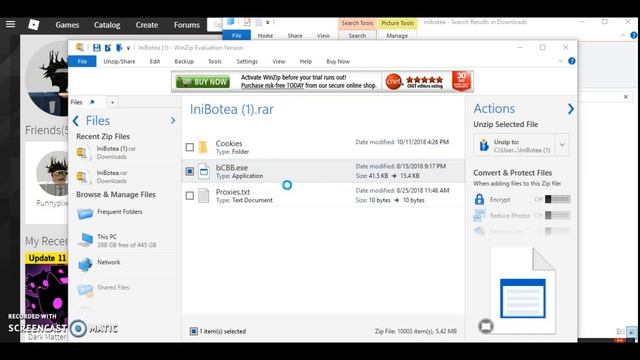The width and height of the screenshot is (640, 360).
Task: Open Games in the Roblox navbar
Action: [67, 25]
